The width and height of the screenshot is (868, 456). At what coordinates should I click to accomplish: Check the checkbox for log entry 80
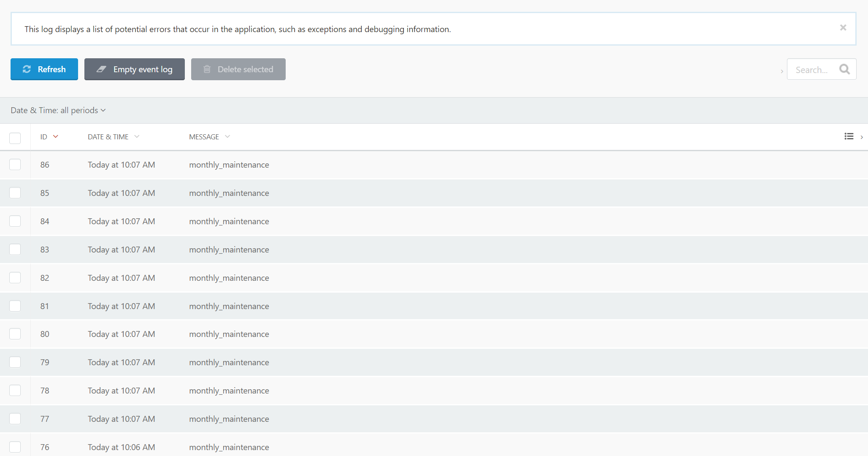tap(15, 334)
